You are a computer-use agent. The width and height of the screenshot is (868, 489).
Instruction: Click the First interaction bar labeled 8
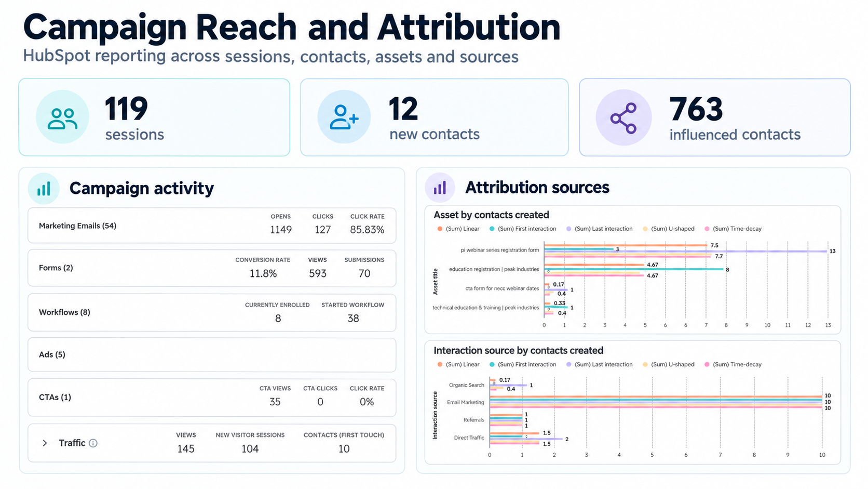[x=634, y=269]
